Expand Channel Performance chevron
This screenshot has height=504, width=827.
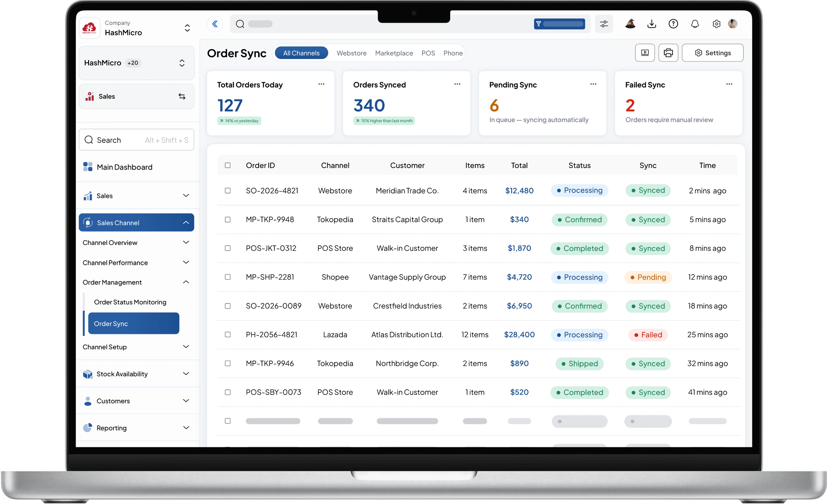(186, 262)
